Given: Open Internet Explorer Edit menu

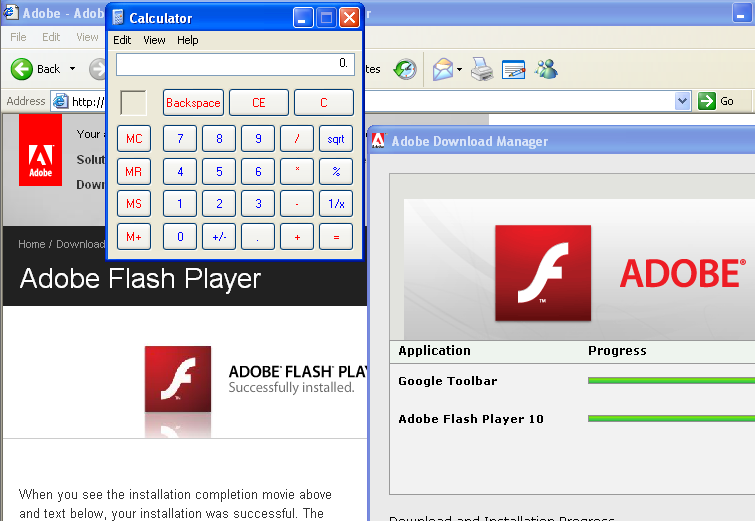Looking at the screenshot, I should [x=51, y=37].
